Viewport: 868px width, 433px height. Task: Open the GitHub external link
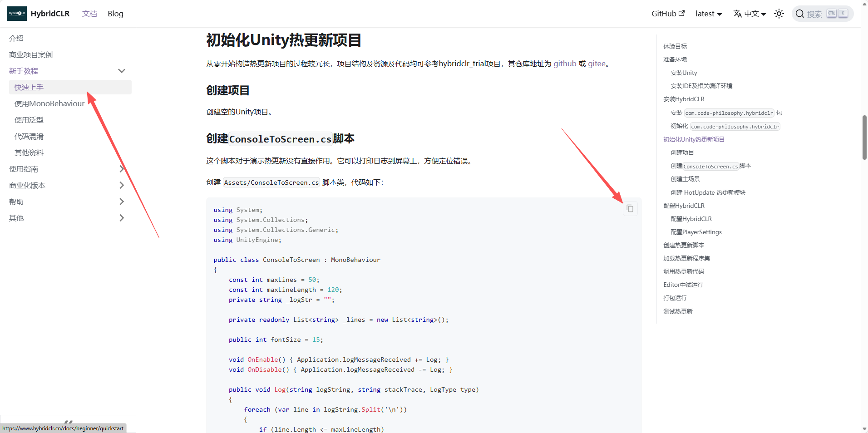coord(668,14)
